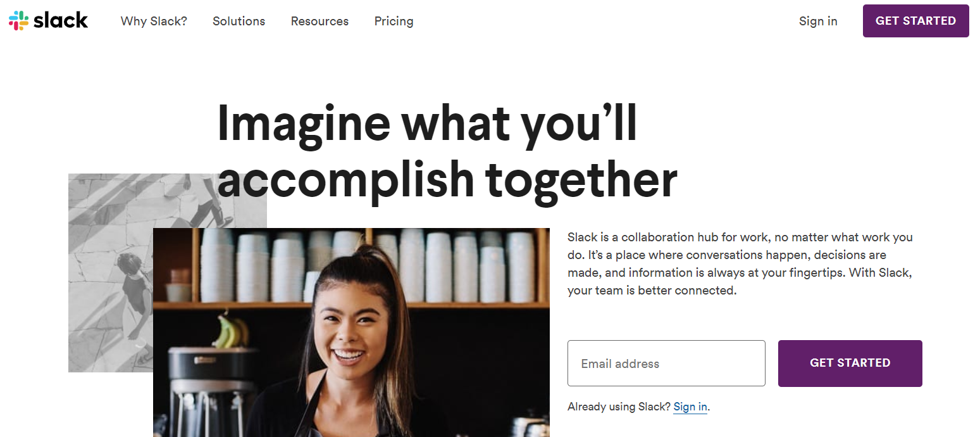Click the Slack collaboration hub description paragraph
Viewport: 980px width, 437px height.
(x=740, y=264)
